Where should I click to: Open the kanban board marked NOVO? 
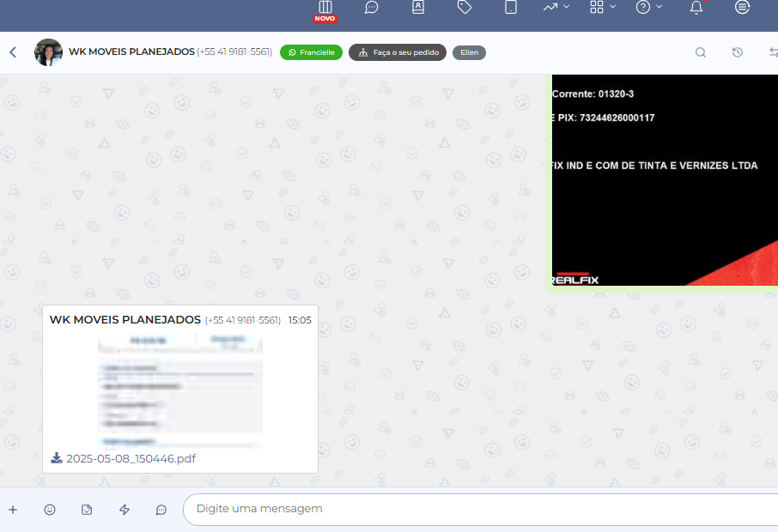[325, 9]
